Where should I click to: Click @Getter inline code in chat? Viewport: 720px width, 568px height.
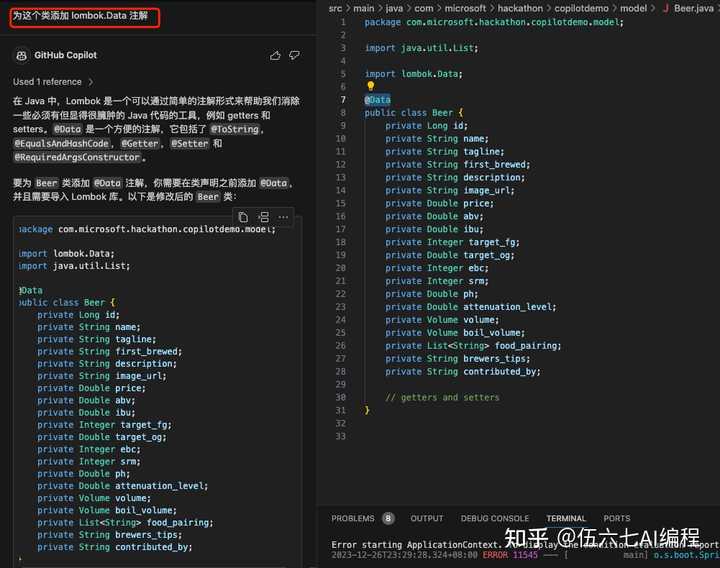click(x=140, y=143)
